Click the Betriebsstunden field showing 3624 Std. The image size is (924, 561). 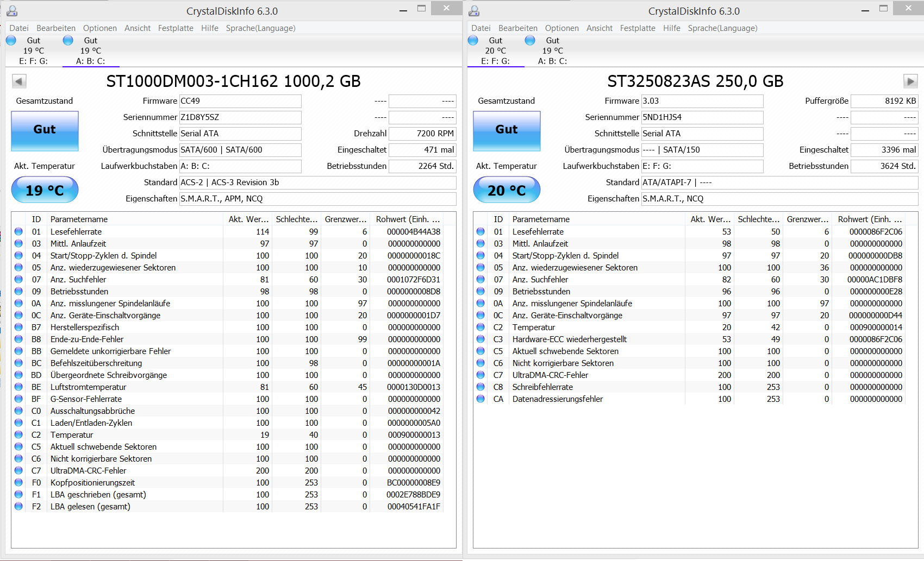point(884,166)
